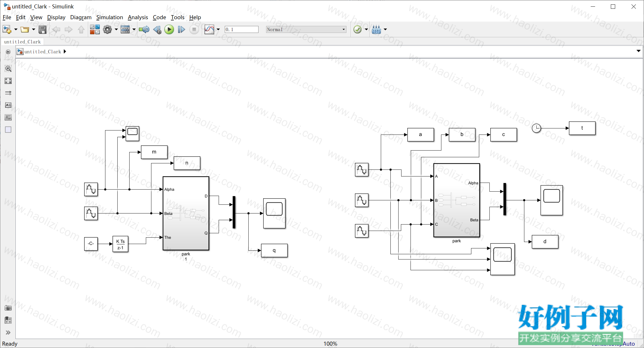This screenshot has height=348, width=644.
Task: Select the To Workspace block a
Action: pos(420,135)
